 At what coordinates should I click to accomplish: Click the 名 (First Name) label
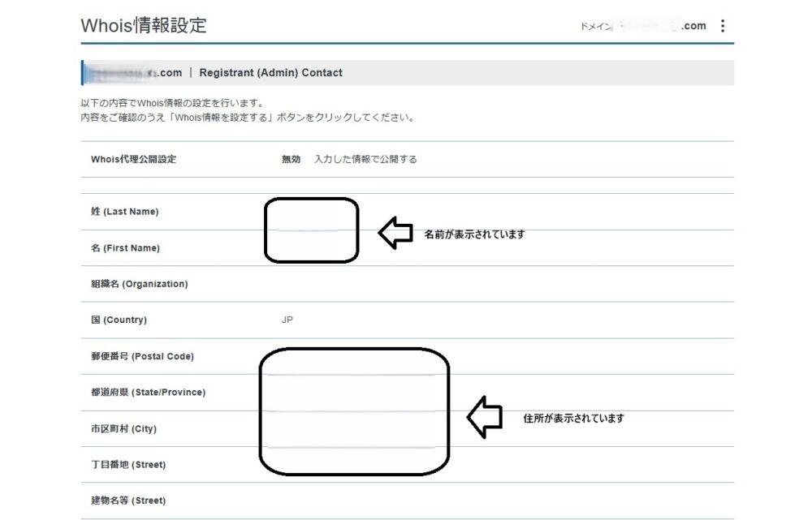tap(125, 248)
